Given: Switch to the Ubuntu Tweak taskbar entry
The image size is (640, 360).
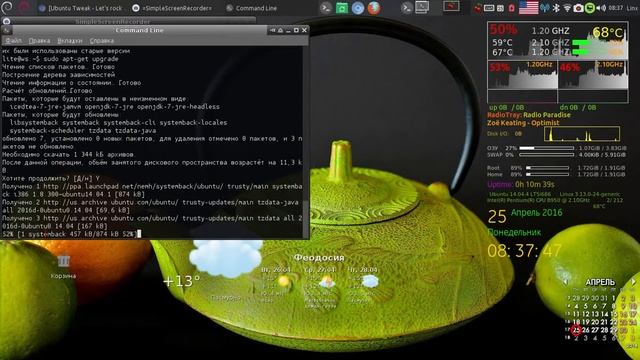Looking at the screenshot, I should pyautogui.click(x=81, y=8).
